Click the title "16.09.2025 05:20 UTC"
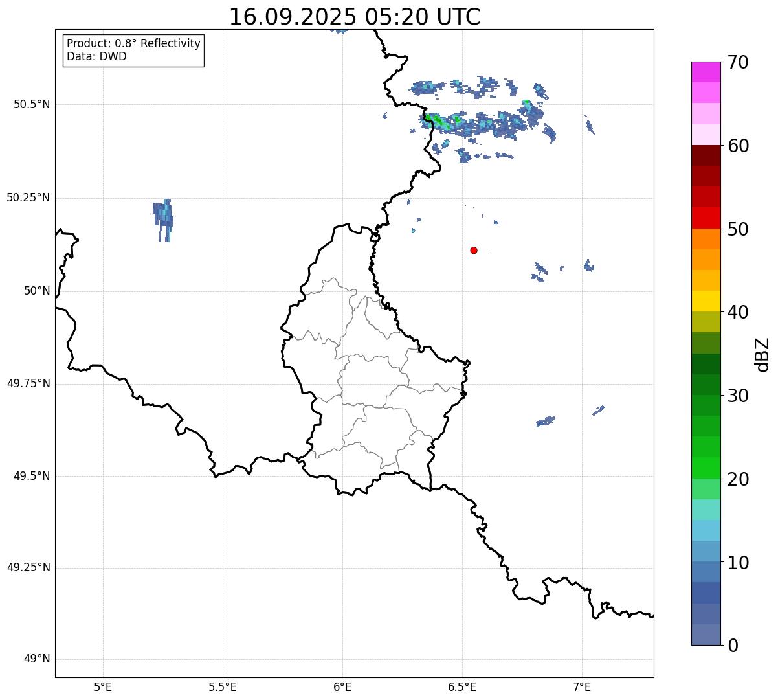 tap(355, 17)
